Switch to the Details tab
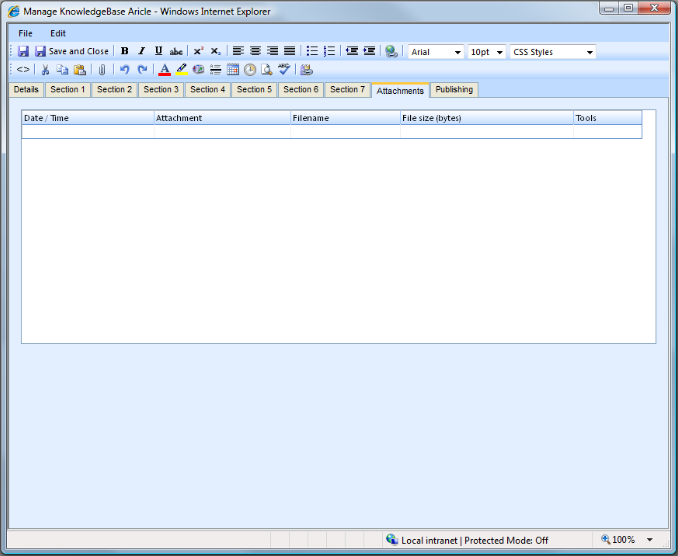Viewport: 678px width, 556px height. [26, 89]
